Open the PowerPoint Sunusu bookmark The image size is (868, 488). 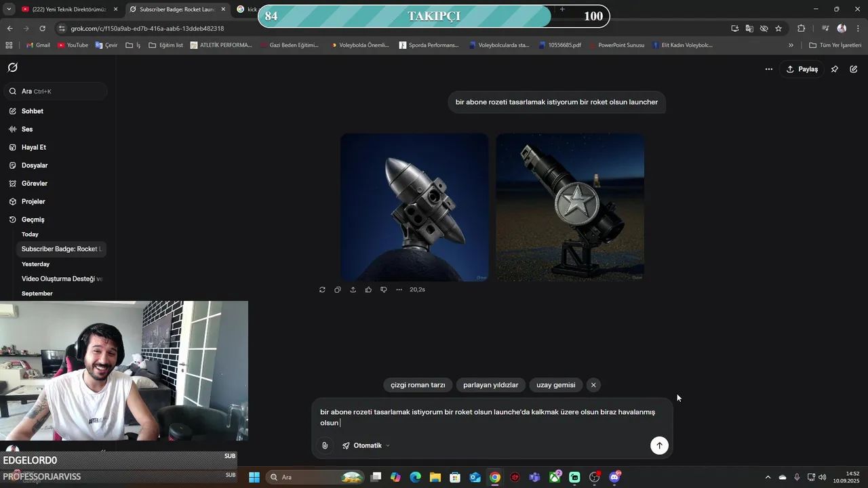coord(616,45)
